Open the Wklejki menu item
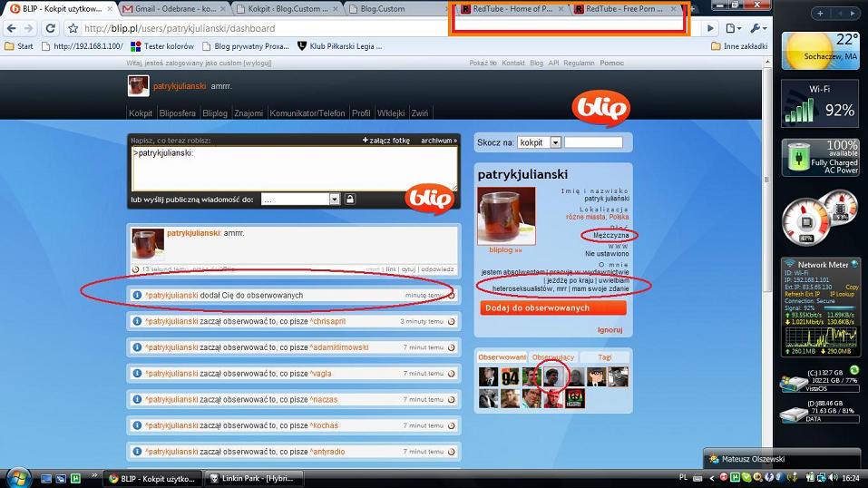868x488 pixels. point(391,113)
